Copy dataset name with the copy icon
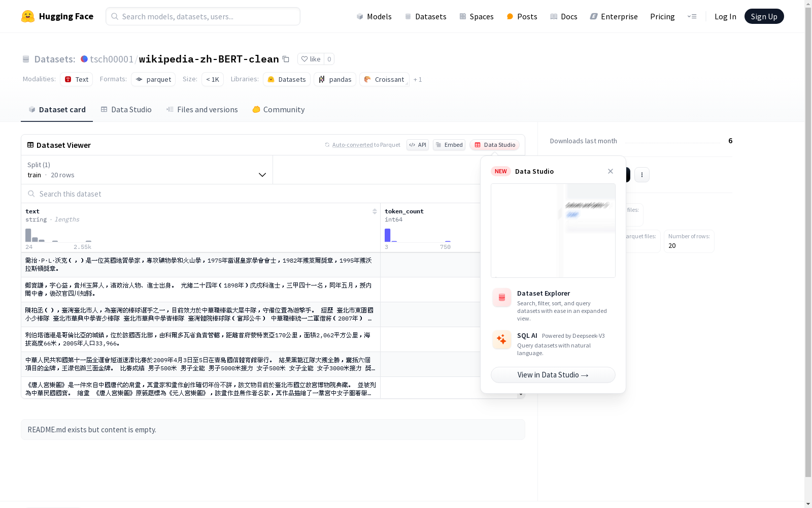Viewport: 812px width, 508px height. pos(286,59)
